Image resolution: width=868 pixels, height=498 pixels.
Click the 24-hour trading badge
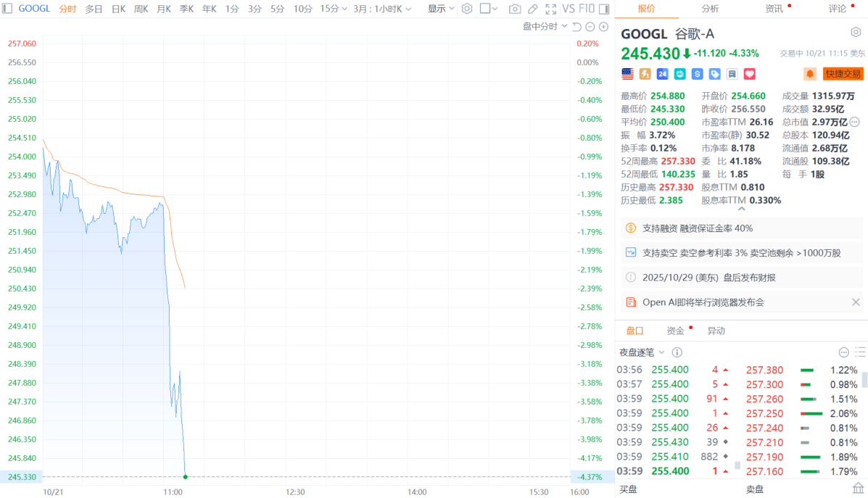(662, 74)
